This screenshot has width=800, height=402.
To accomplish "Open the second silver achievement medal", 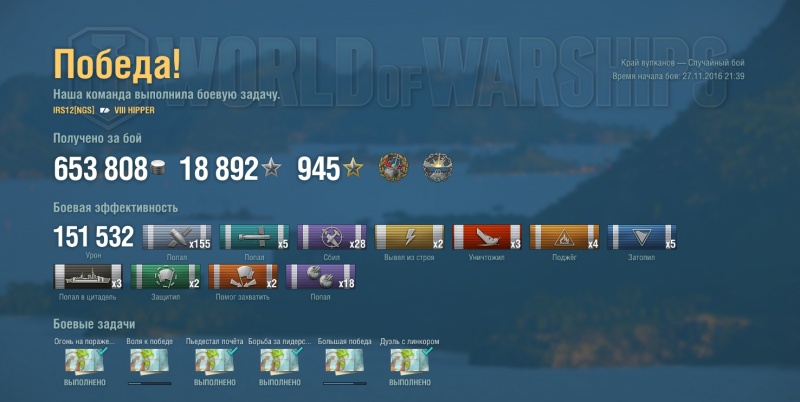I will 438,168.
